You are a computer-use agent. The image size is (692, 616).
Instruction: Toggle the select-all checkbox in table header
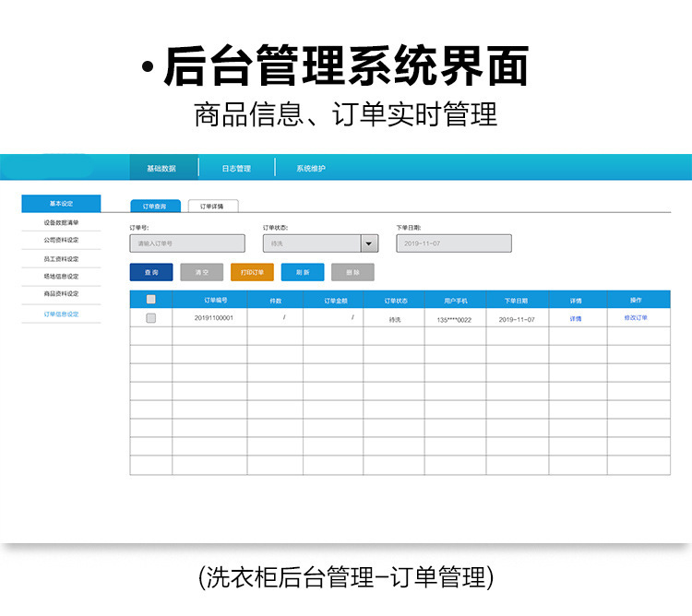tap(151, 300)
